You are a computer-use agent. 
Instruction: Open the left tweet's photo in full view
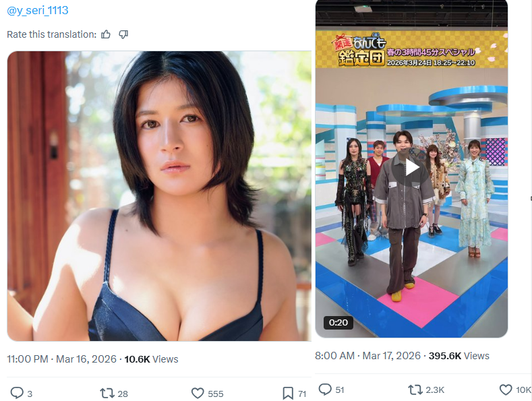point(159,196)
